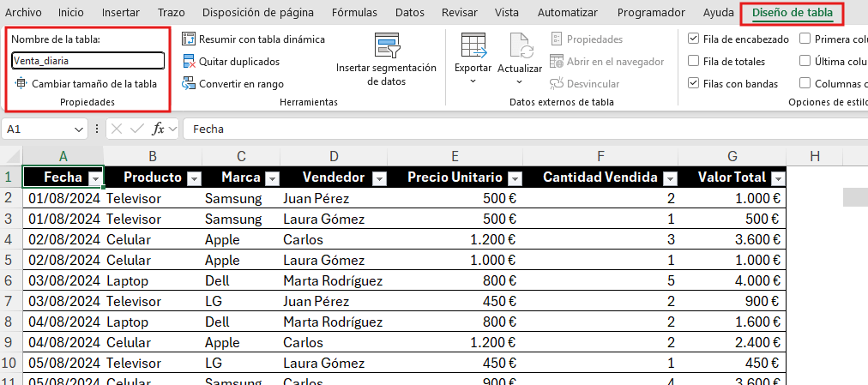Switch to the Diseño de tabla tab
The image size is (868, 385).
(793, 12)
